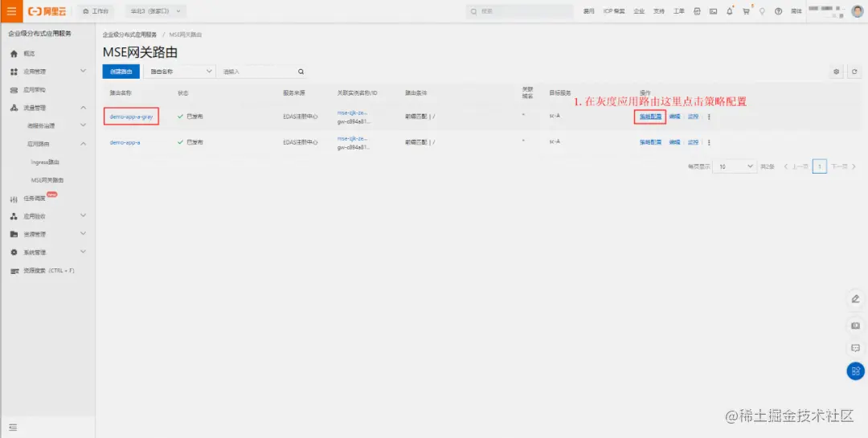Click the 请输入 search field
Viewport: 868px width, 438px height.
(x=257, y=72)
